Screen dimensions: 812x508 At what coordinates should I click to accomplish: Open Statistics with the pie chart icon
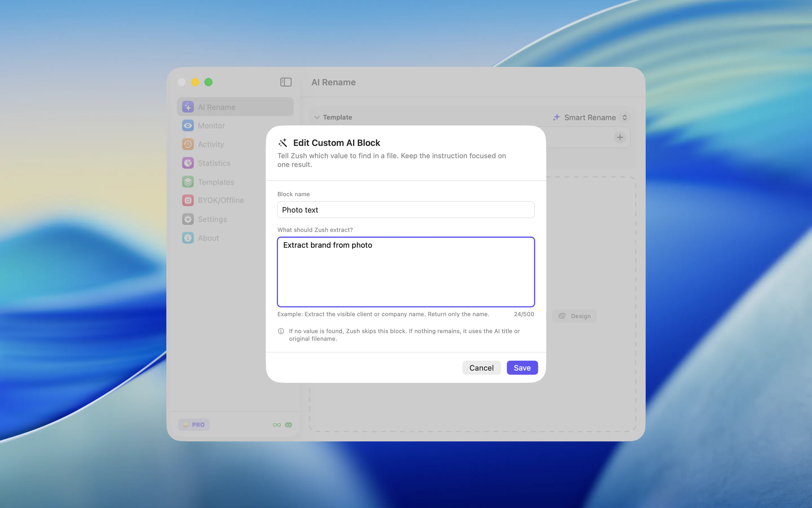tap(188, 163)
